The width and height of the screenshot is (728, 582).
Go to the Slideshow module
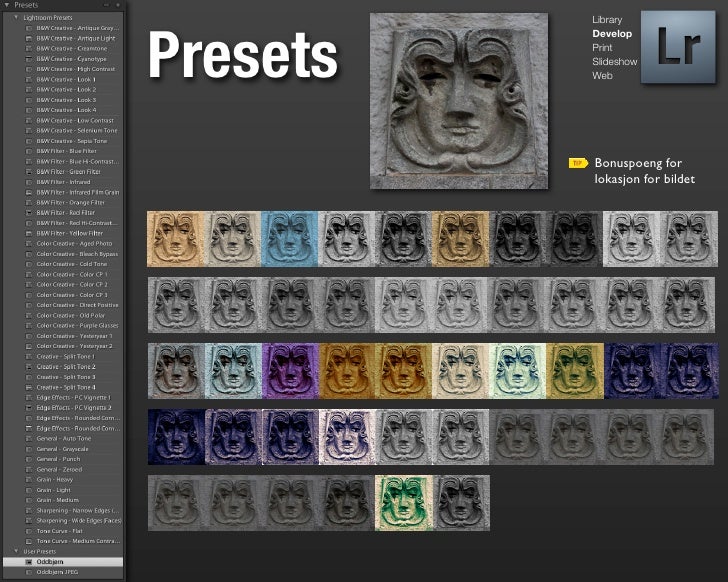(x=615, y=62)
